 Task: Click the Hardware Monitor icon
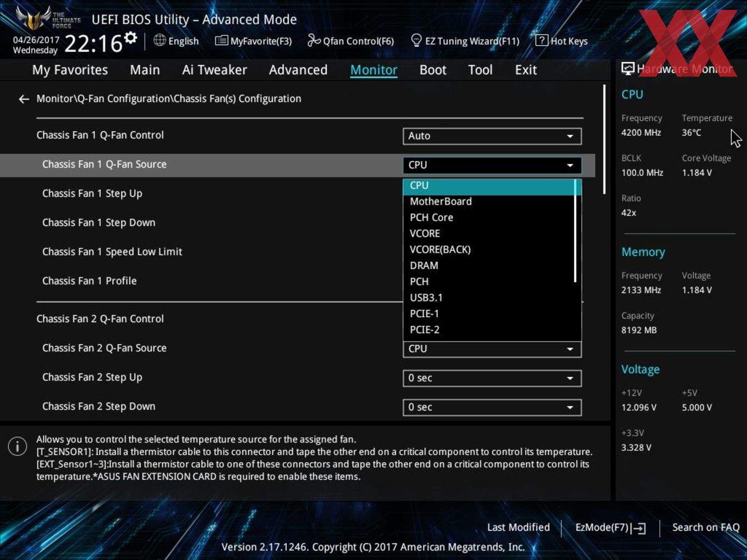(x=628, y=68)
